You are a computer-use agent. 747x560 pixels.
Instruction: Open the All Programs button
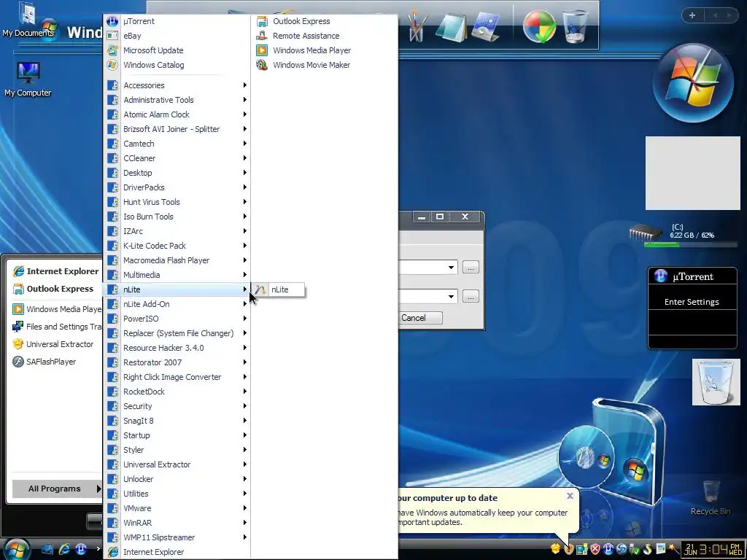[x=57, y=489]
